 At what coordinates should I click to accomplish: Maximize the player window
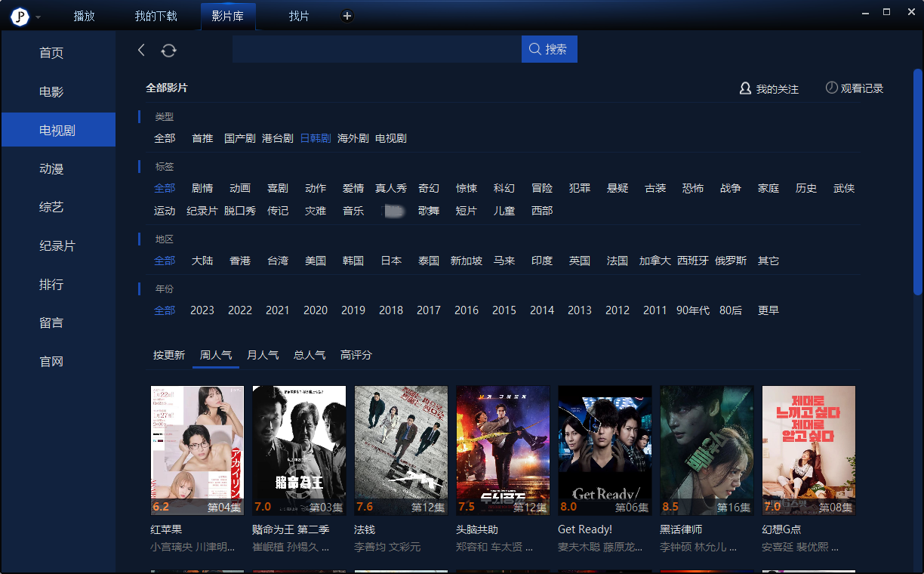pyautogui.click(x=886, y=12)
